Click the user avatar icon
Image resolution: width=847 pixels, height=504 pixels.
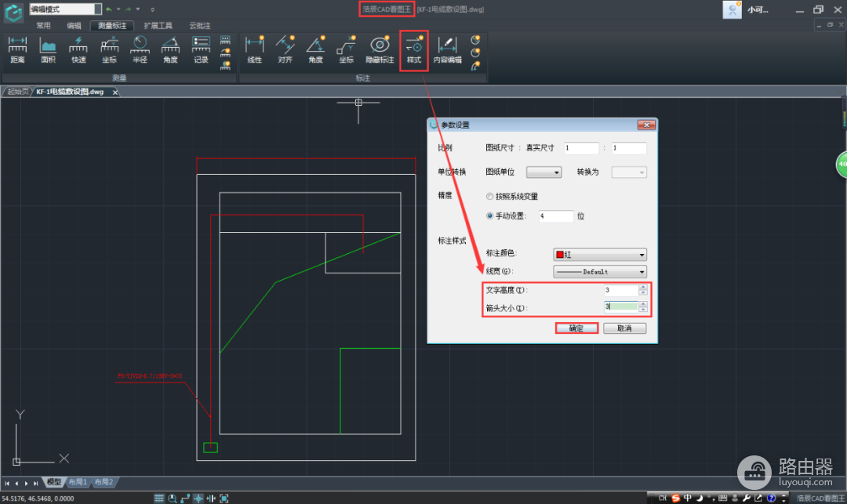tap(732, 9)
